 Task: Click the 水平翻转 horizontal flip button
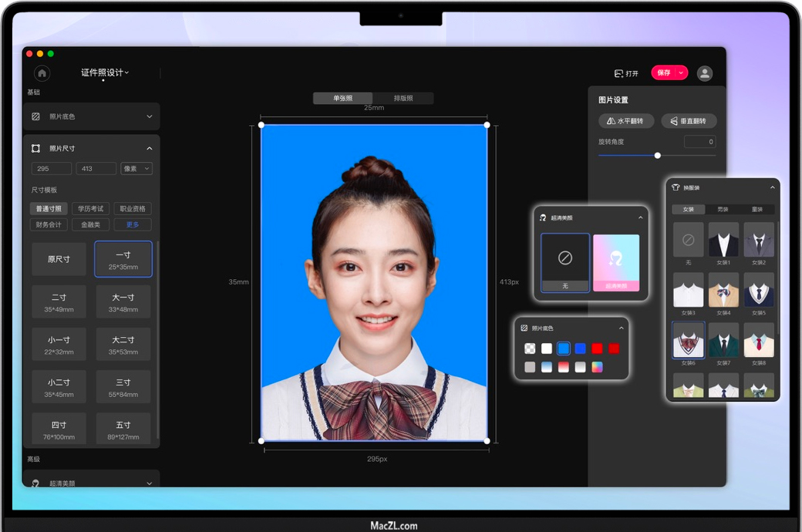pyautogui.click(x=626, y=121)
